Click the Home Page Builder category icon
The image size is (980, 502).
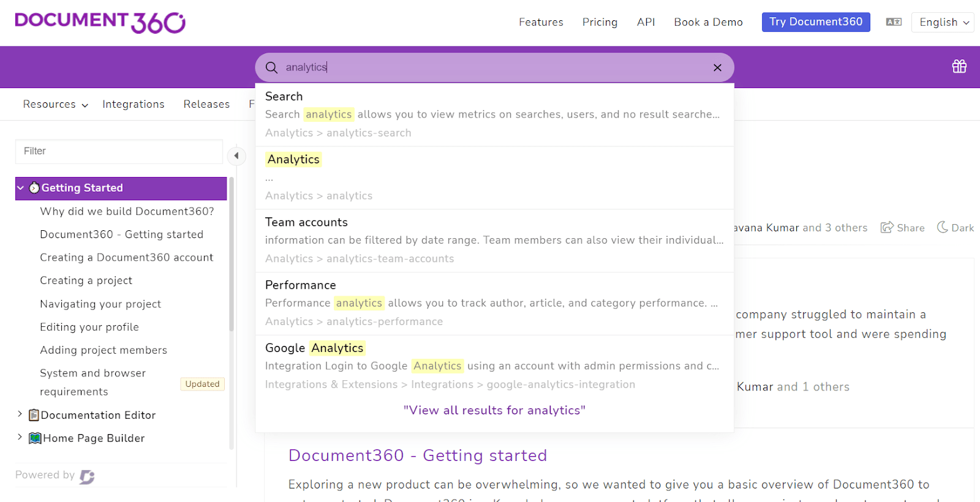coord(35,438)
